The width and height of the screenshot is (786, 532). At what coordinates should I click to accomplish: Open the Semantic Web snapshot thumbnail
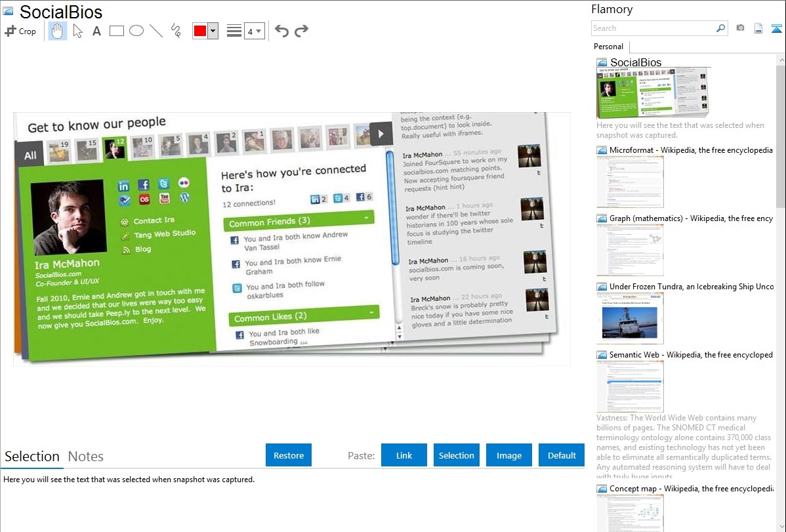630,386
